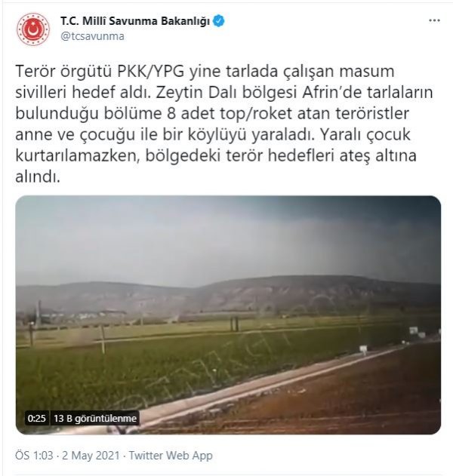Image resolution: width=453 pixels, height=476 pixels.
Task: Click the tweet text starting Terör örgütü
Action: tap(224, 124)
